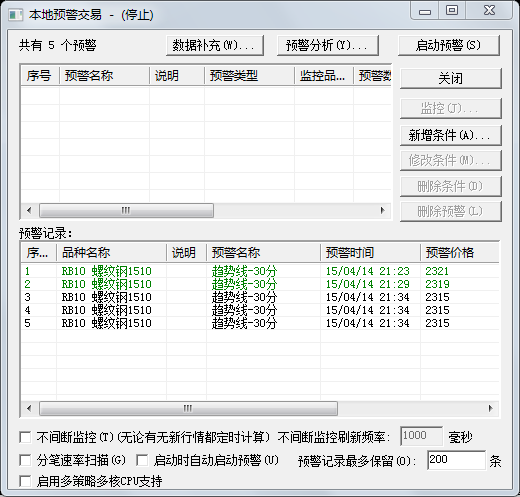The width and height of the screenshot is (520, 497).
Task: Click the 删除预警(L) button
Action: tap(451, 211)
